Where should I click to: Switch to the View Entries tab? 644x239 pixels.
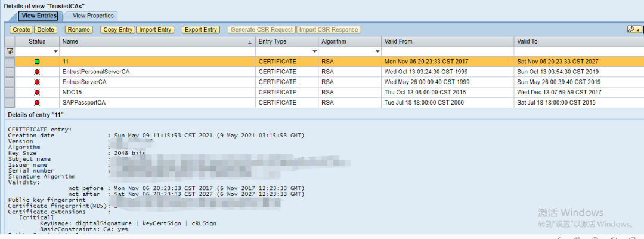(x=39, y=16)
